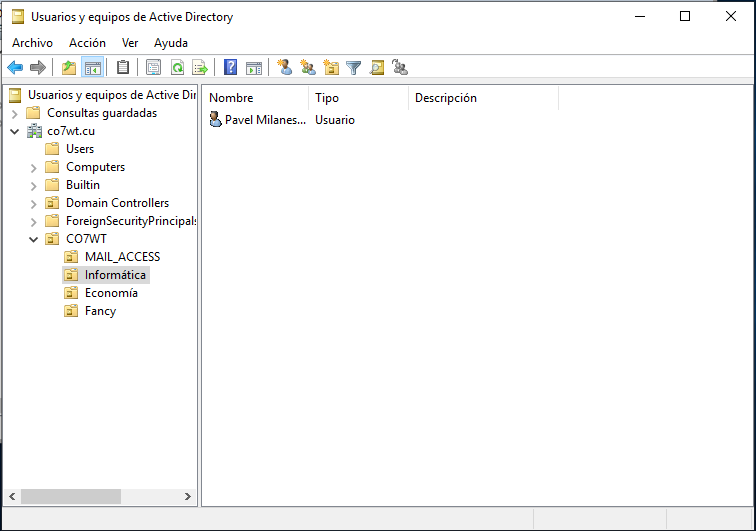Collapse the CO7WT organizational unit

point(33,239)
